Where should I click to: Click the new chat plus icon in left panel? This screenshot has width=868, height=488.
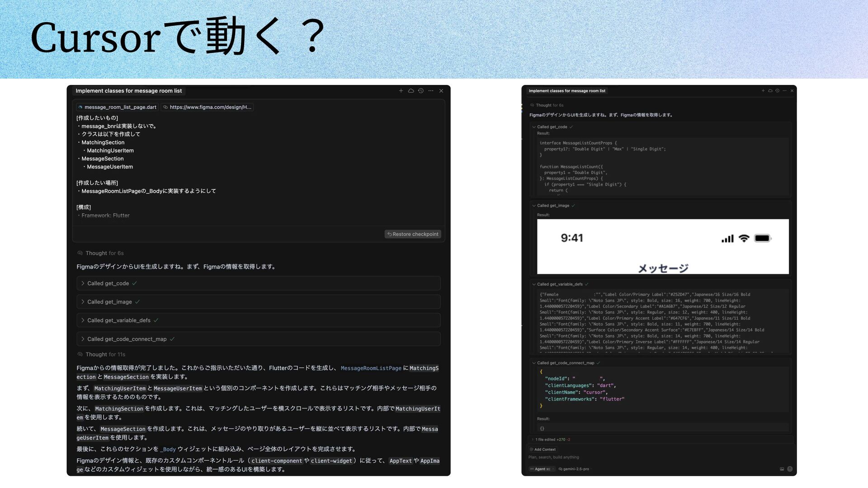coord(401,91)
